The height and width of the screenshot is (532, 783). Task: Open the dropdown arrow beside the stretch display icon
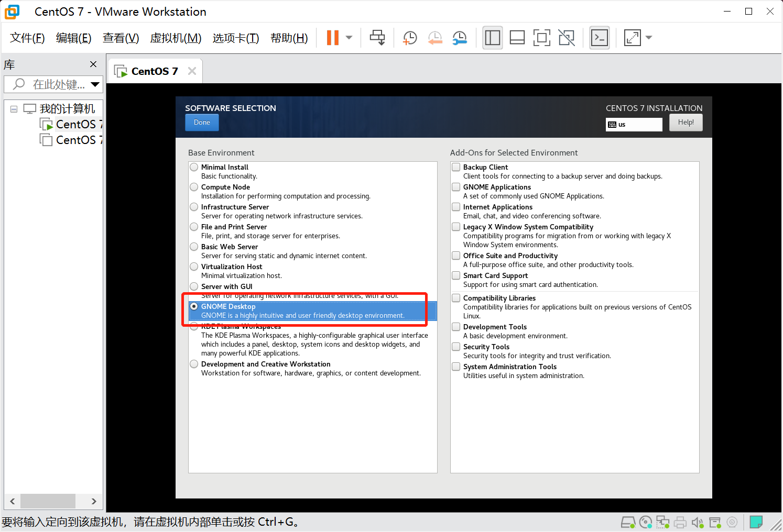(x=649, y=38)
